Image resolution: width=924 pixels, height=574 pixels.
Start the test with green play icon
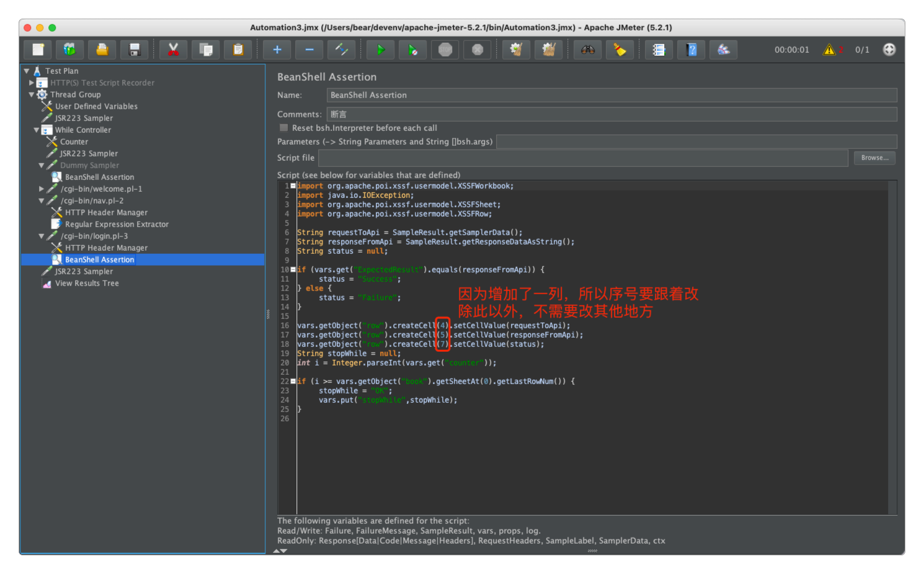coord(381,50)
